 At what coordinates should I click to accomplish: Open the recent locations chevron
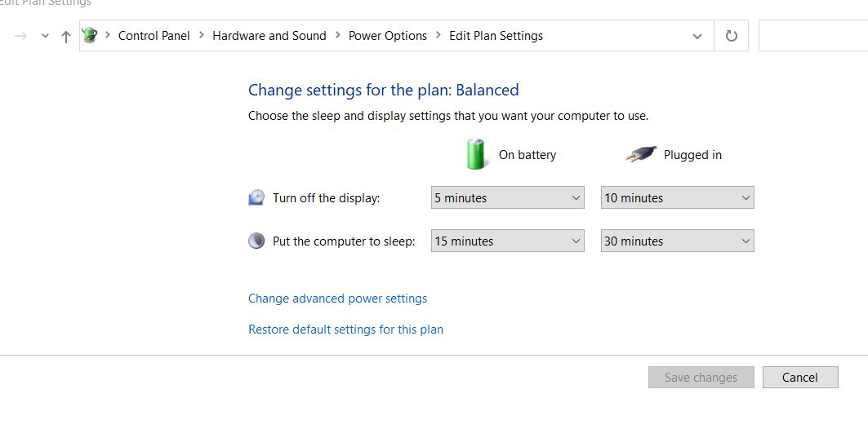click(46, 37)
